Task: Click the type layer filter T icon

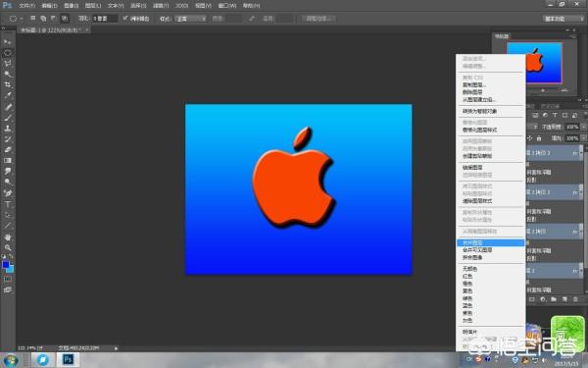Action: click(555, 115)
